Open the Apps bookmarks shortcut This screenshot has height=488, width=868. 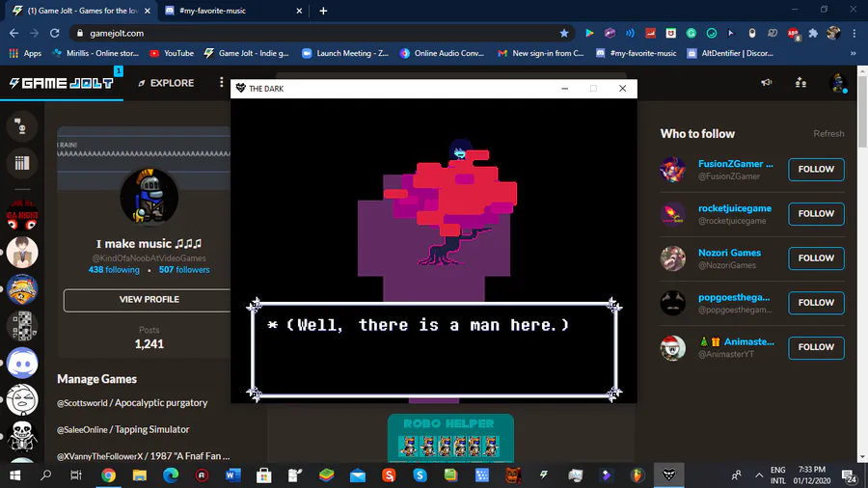(x=25, y=53)
